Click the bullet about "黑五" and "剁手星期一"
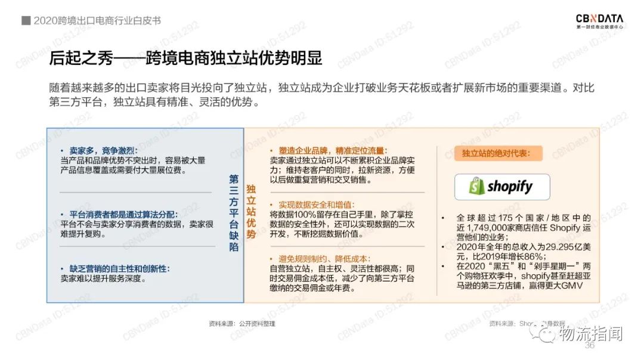 coord(524,276)
